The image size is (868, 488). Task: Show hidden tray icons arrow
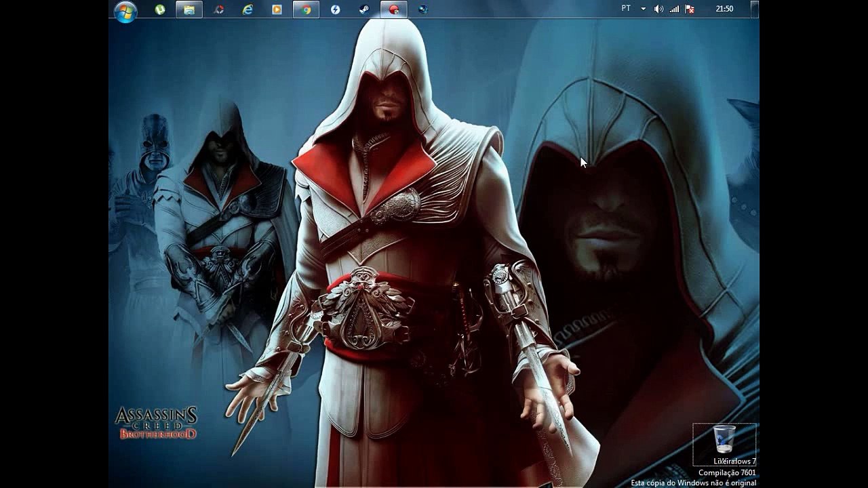644,9
